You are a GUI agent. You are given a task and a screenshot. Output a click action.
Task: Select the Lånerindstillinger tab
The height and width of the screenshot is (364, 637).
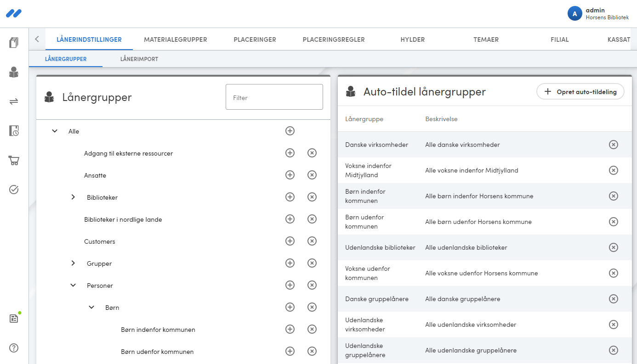click(x=89, y=39)
